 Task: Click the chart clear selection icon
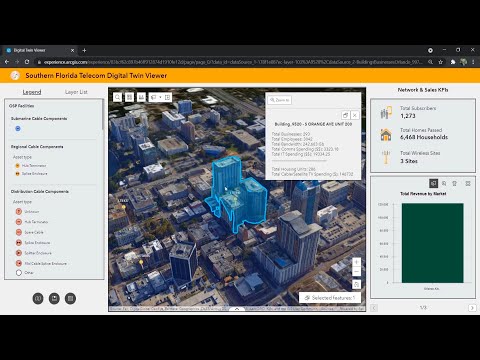pyautogui.click(x=454, y=183)
